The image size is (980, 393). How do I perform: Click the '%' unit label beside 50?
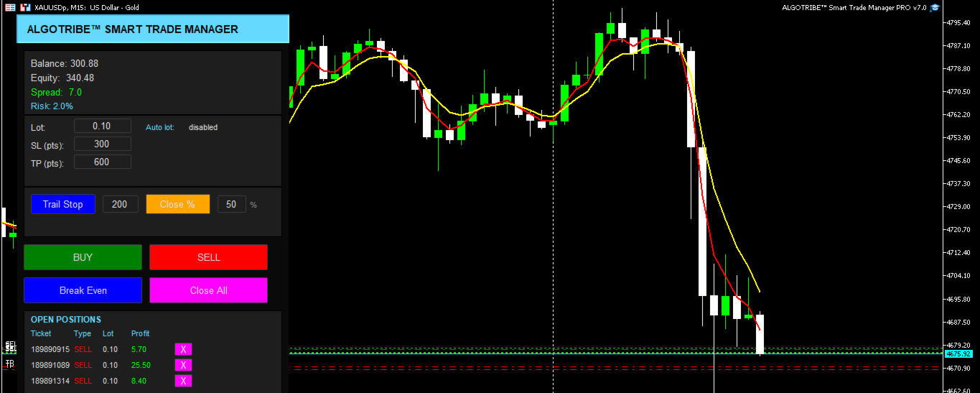pyautogui.click(x=253, y=205)
